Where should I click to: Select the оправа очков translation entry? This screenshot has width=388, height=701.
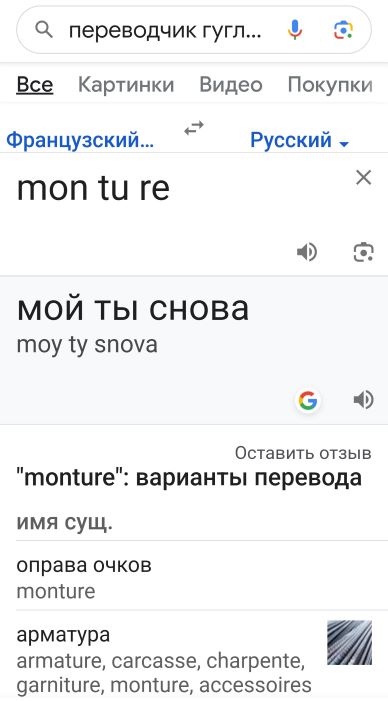pos(194,576)
